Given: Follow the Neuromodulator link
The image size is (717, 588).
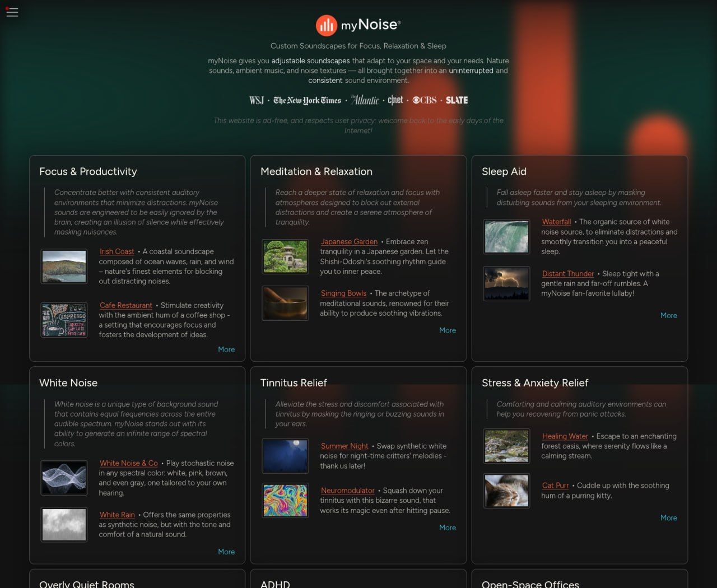Looking at the screenshot, I should [x=347, y=491].
